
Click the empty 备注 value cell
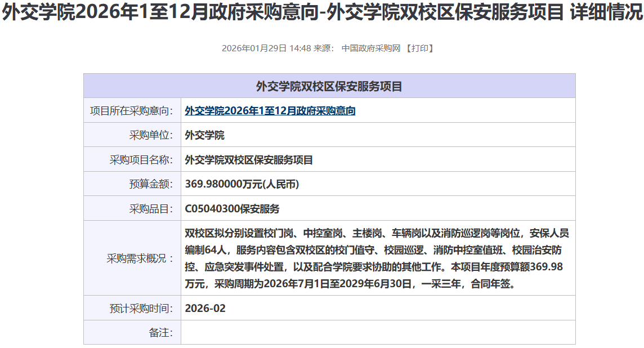[377, 332]
